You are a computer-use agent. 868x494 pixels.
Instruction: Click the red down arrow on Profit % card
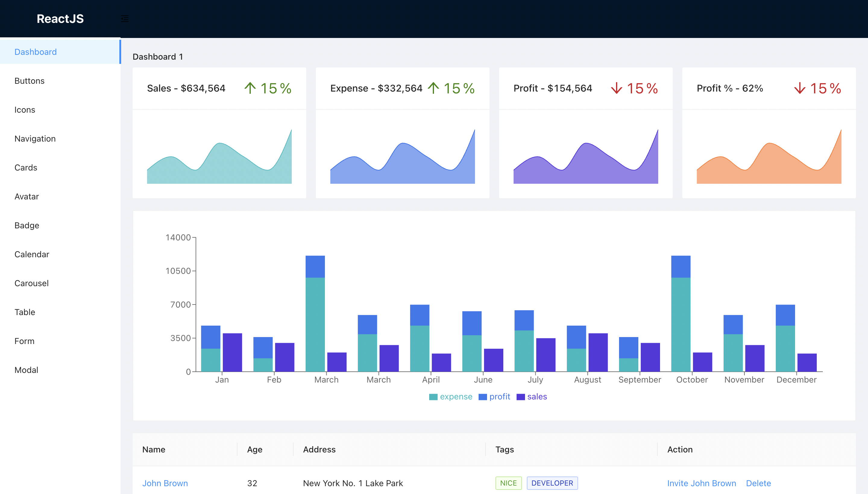click(x=800, y=88)
